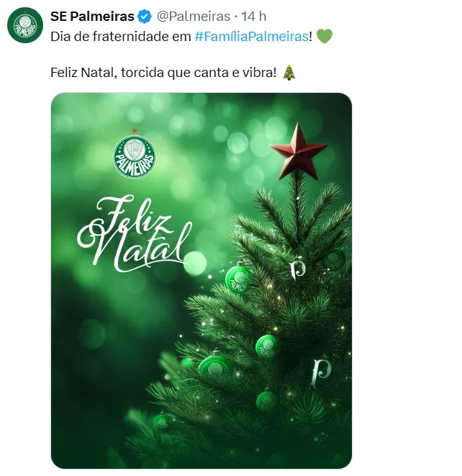Click the green ornament nearest Feliz Natal lettering
This screenshot has width=462, height=476.
(237, 277)
